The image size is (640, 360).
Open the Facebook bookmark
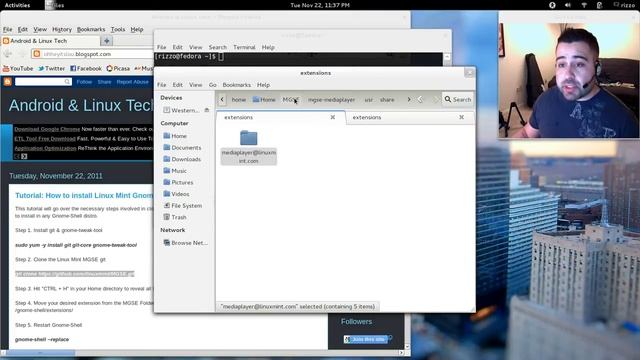click(x=86, y=69)
